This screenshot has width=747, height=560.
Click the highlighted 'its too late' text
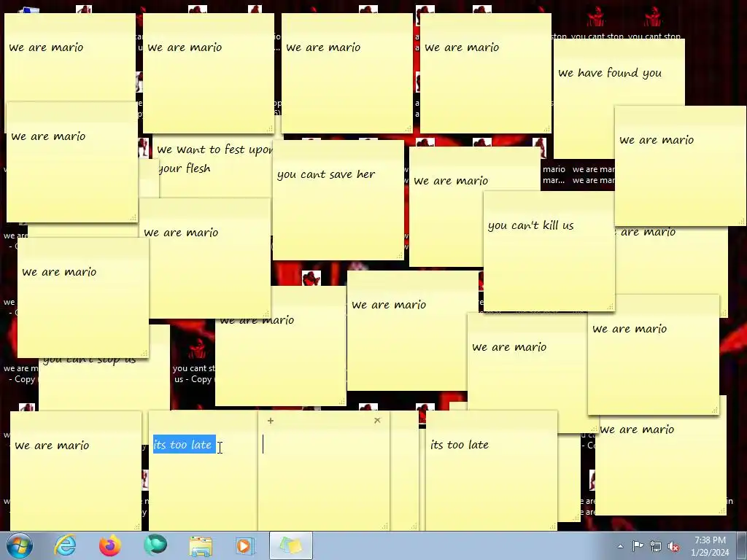(x=185, y=444)
